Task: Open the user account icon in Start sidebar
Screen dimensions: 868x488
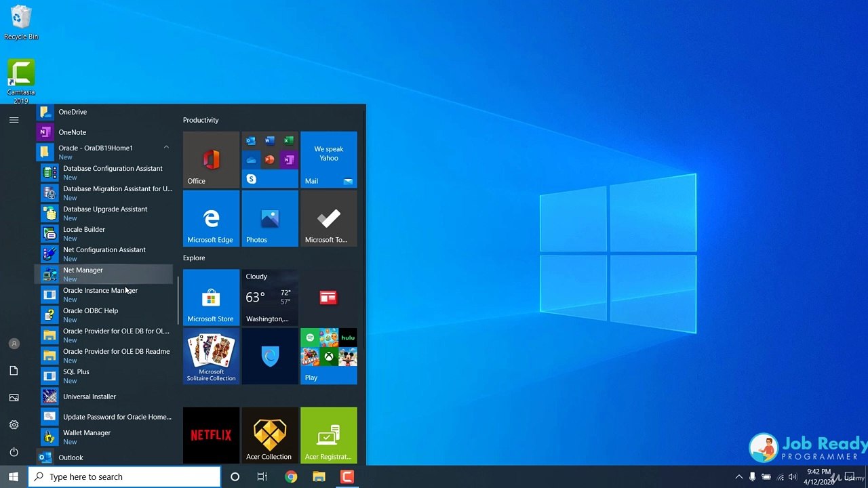Action: [14, 344]
